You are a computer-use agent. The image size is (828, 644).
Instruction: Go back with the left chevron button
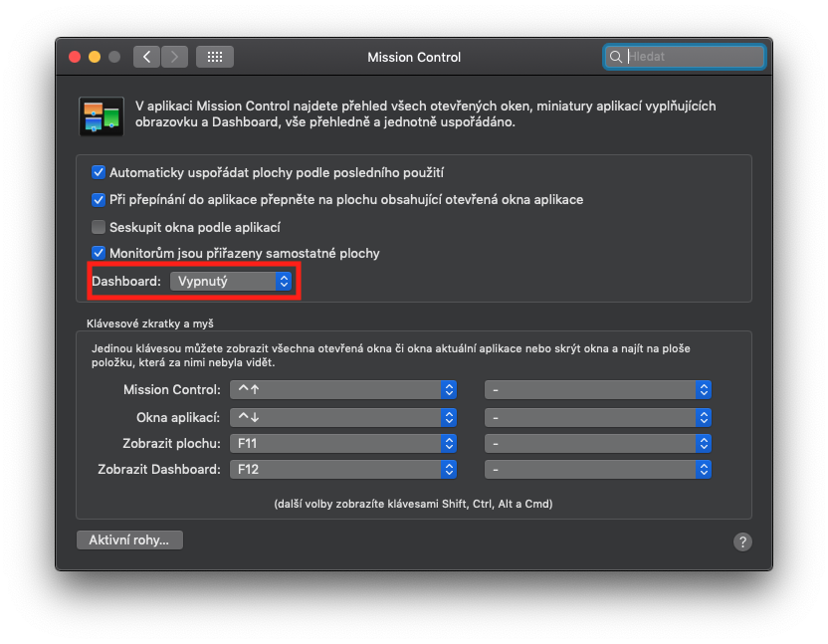[147, 57]
